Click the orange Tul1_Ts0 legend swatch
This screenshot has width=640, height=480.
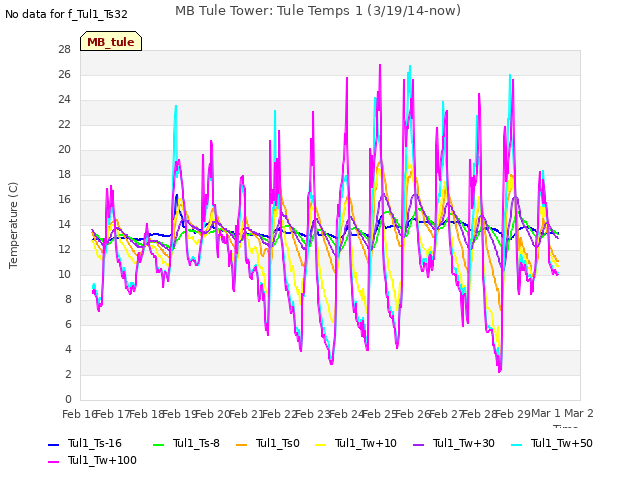(x=242, y=444)
